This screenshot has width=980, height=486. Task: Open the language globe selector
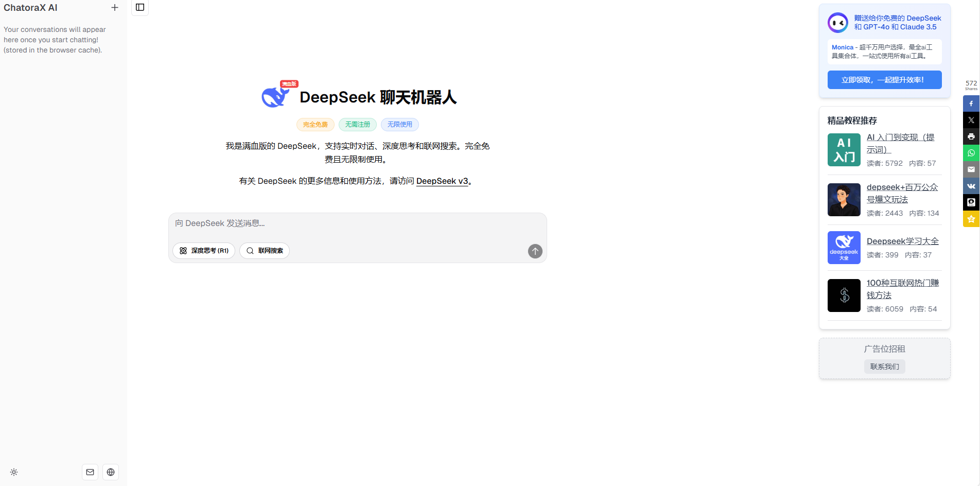(111, 472)
